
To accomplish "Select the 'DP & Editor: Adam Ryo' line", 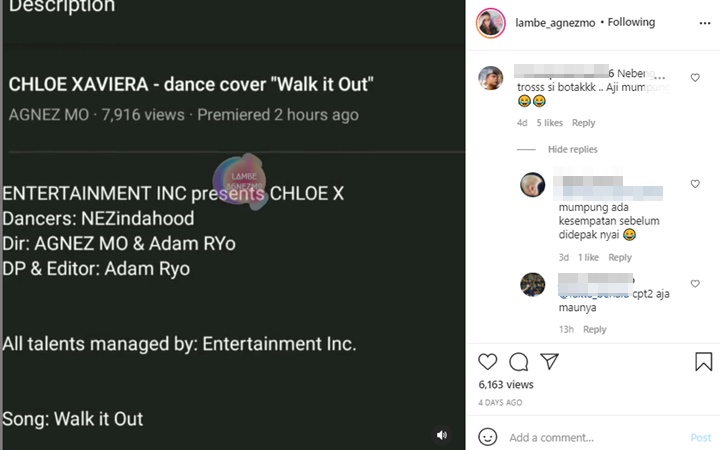I will pos(96,269).
